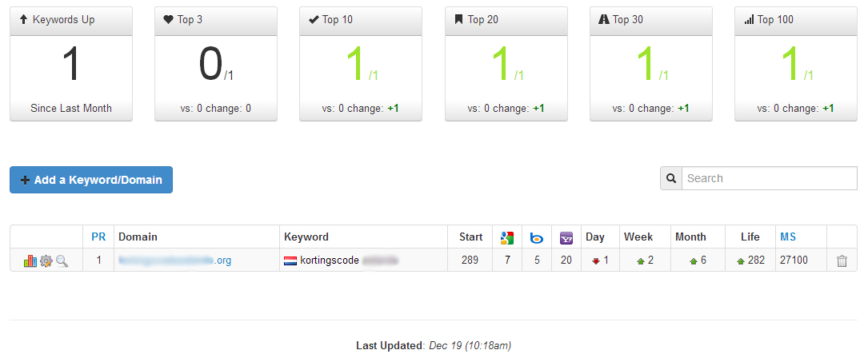Sort table by Life column header
The width and height of the screenshot is (868, 354).
tap(750, 237)
